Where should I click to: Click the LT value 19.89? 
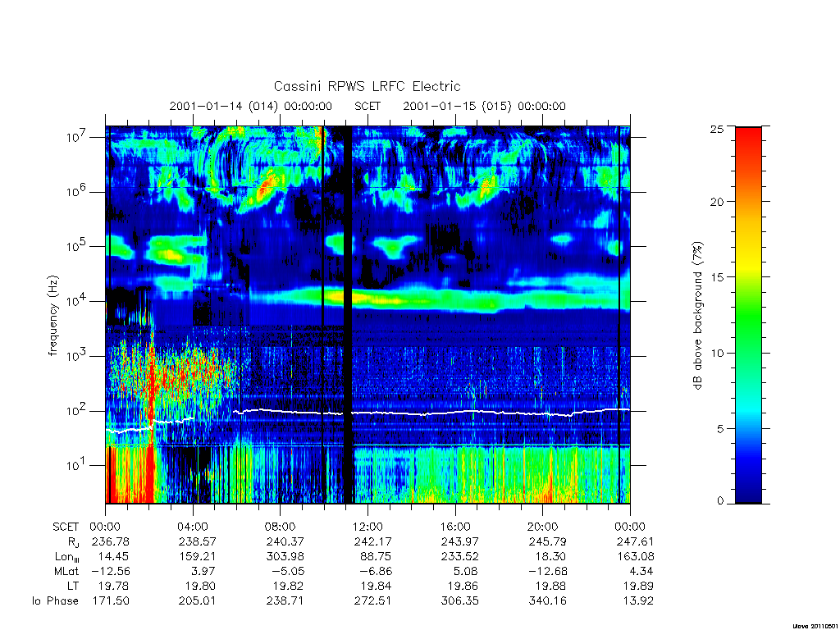click(637, 586)
